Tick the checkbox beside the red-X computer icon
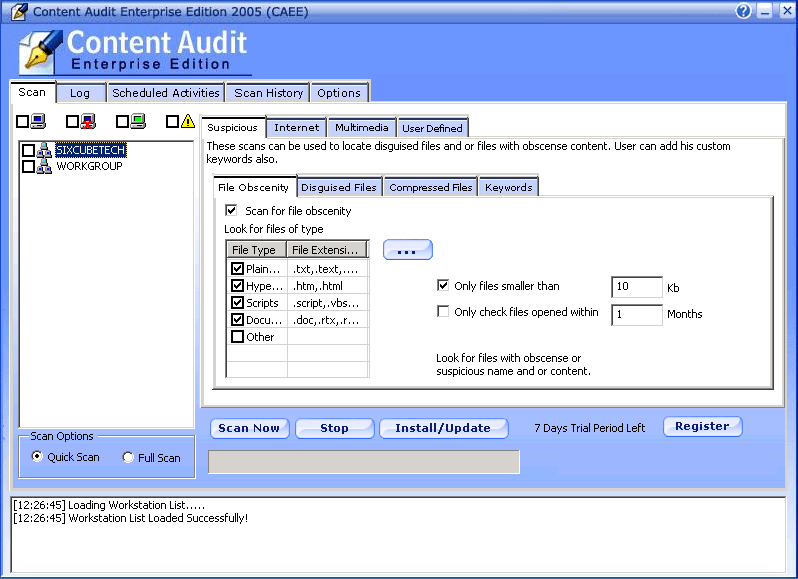The width and height of the screenshot is (798, 579). pos(72,122)
